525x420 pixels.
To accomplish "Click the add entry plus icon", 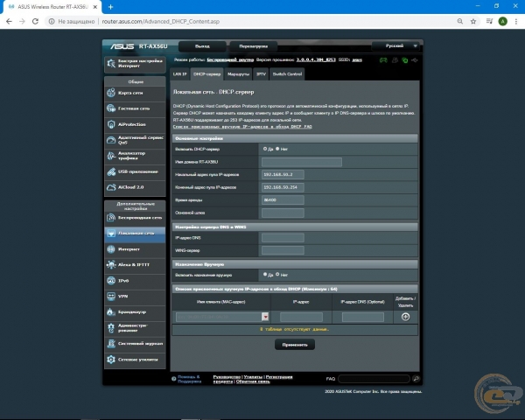I will point(405,317).
